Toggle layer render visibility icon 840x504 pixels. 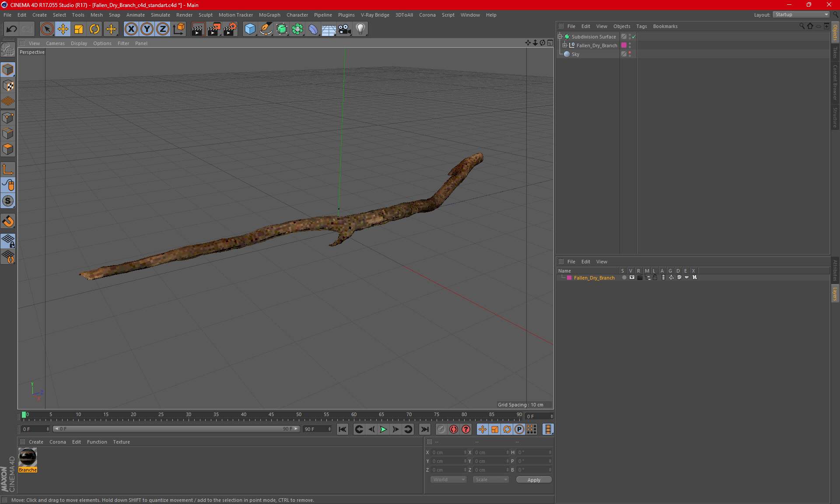point(640,277)
